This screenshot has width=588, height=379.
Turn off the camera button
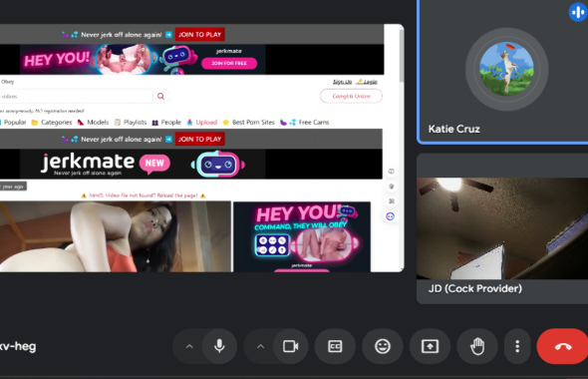[x=291, y=346]
